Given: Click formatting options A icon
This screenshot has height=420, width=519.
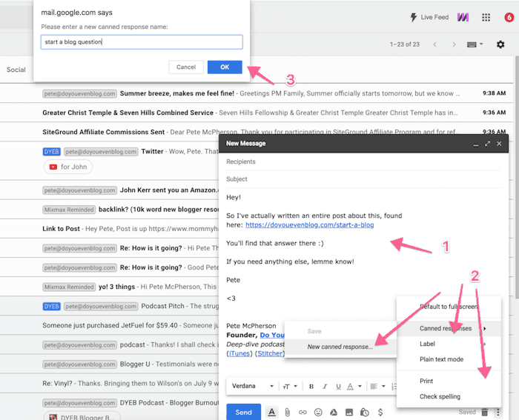Looking at the screenshot, I should click(x=272, y=412).
